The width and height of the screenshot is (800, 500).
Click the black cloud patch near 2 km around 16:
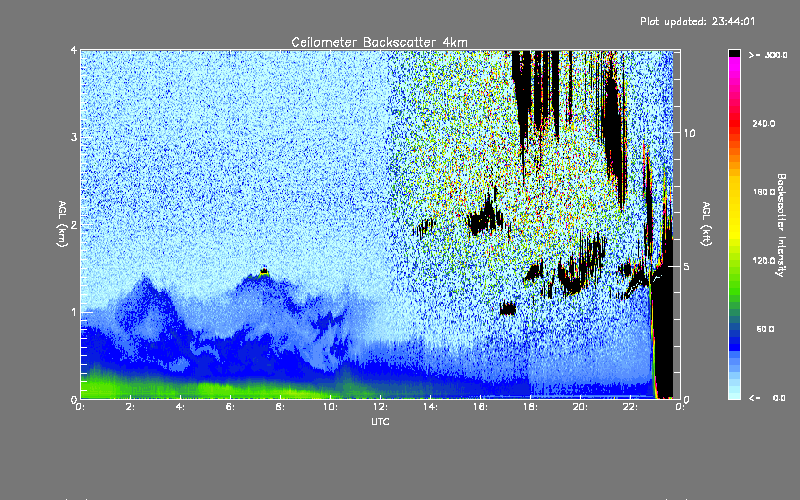click(486, 217)
